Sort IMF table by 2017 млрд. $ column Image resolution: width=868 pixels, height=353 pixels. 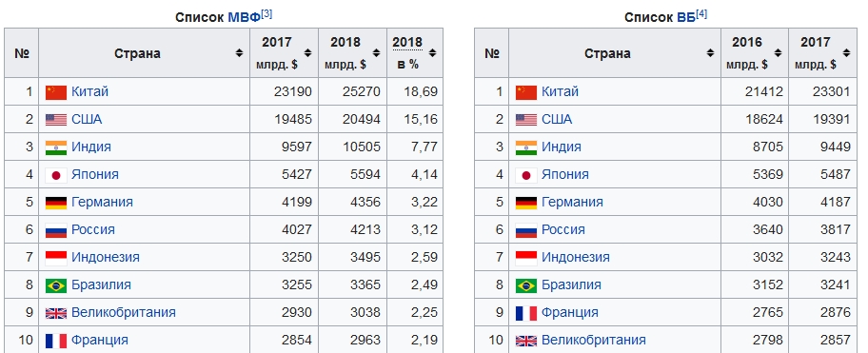click(x=307, y=53)
